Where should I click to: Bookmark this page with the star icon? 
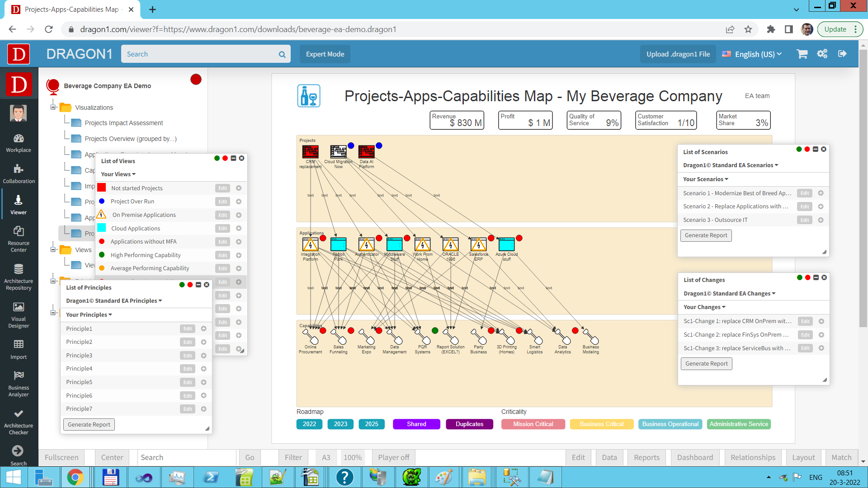click(748, 29)
